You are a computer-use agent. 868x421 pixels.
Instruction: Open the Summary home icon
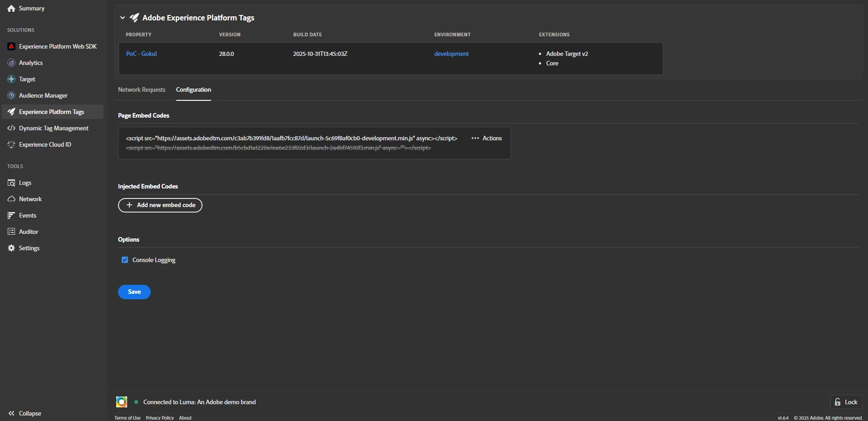pyautogui.click(x=11, y=9)
